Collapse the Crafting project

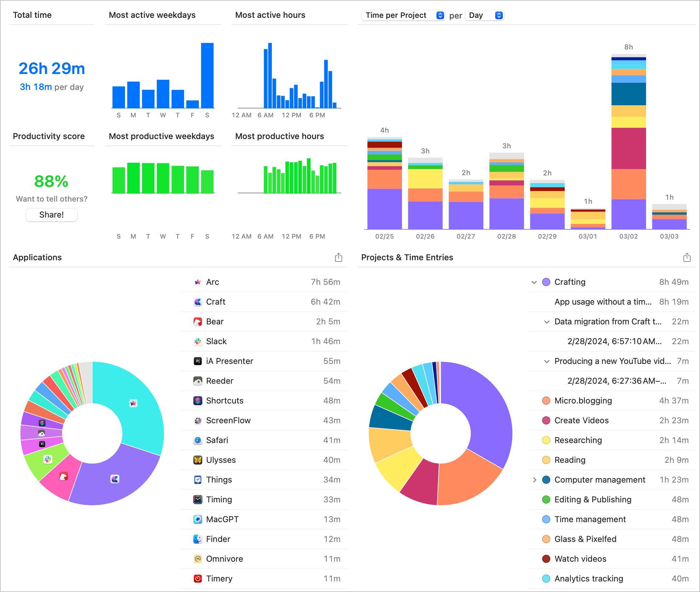(534, 282)
